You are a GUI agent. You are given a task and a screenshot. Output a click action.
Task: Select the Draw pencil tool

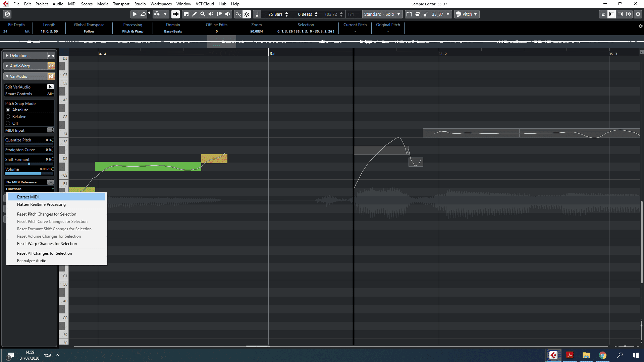click(x=194, y=14)
